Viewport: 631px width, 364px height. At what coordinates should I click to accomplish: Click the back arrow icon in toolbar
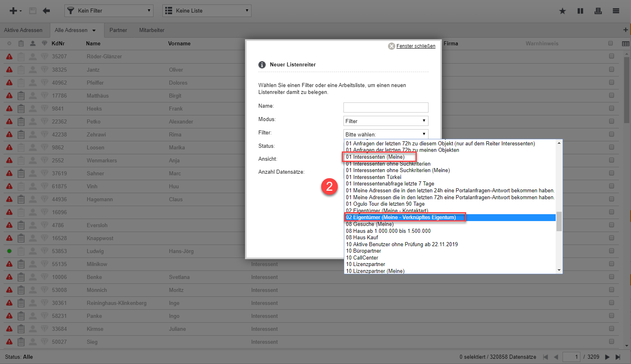[46, 11]
